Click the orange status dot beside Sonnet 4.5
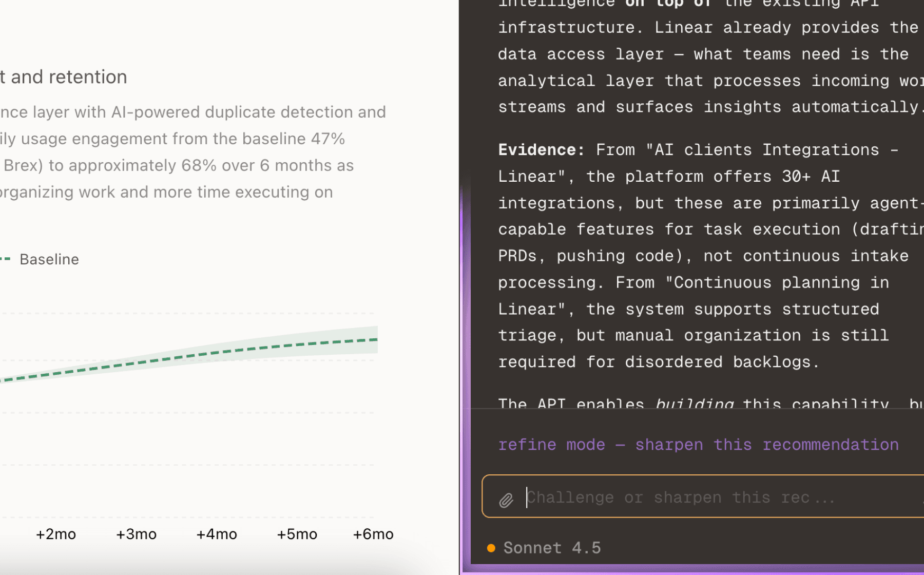 click(491, 548)
